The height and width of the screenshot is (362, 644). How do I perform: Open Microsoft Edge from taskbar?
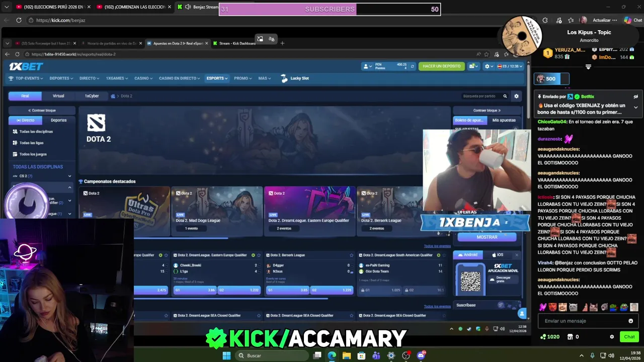pyautogui.click(x=332, y=355)
